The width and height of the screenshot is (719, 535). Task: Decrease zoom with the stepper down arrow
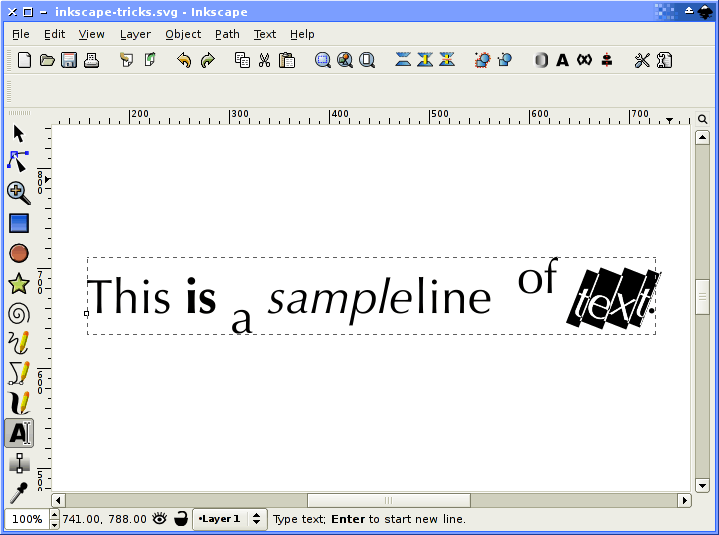click(x=55, y=524)
